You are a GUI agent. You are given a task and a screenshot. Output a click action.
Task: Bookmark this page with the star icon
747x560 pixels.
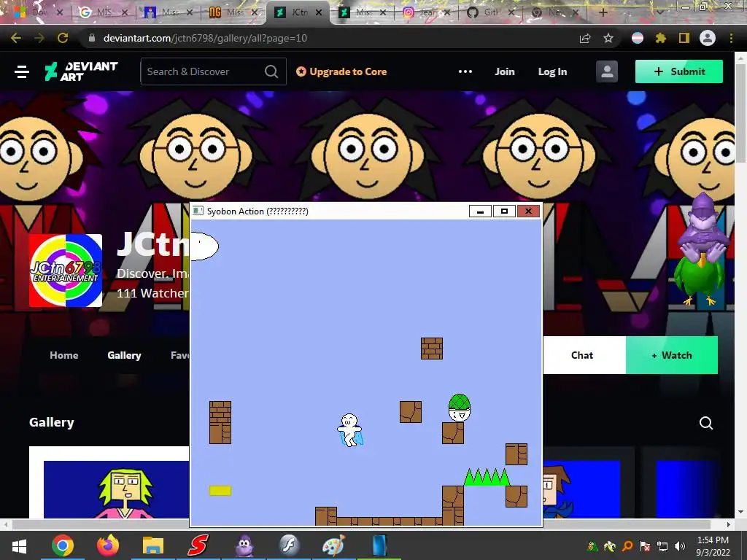click(608, 38)
